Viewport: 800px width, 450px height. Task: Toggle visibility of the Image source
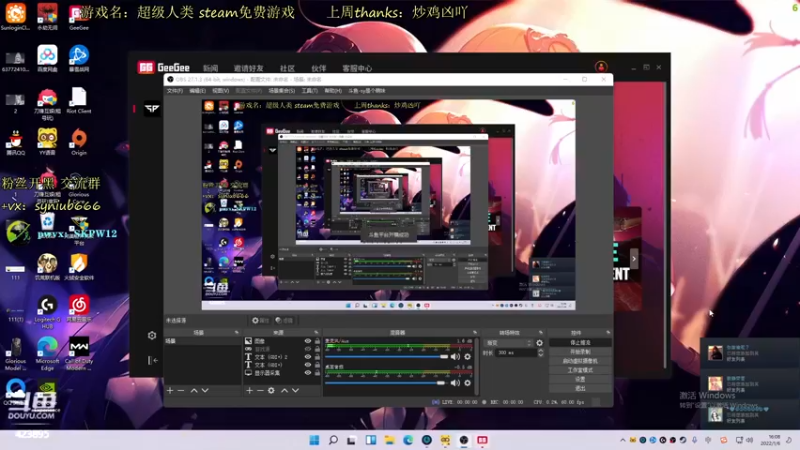pos(308,341)
